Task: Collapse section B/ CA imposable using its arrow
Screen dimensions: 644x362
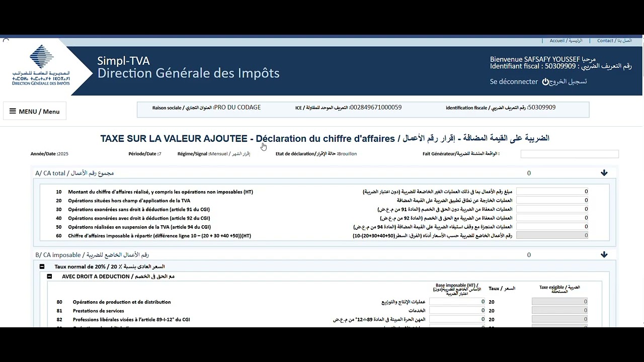Action: tap(604, 255)
